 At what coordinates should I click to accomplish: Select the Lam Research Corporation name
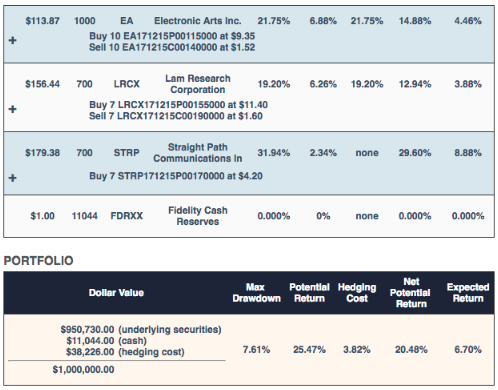(198, 84)
